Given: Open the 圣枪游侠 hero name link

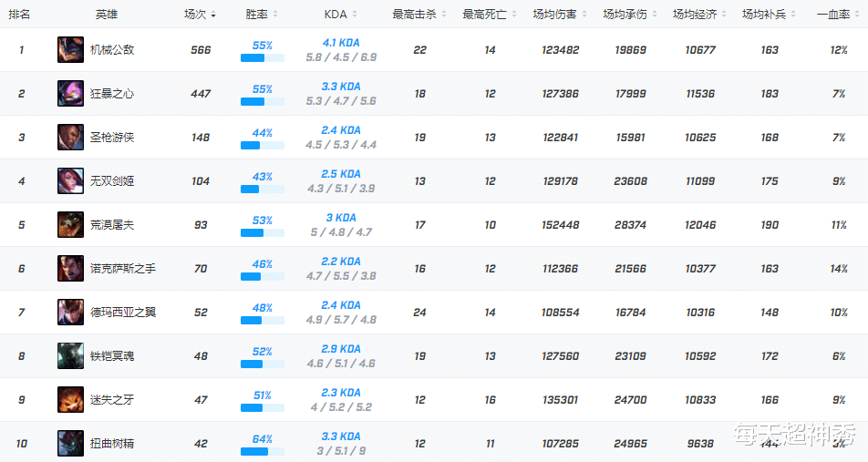Looking at the screenshot, I should coord(112,138).
